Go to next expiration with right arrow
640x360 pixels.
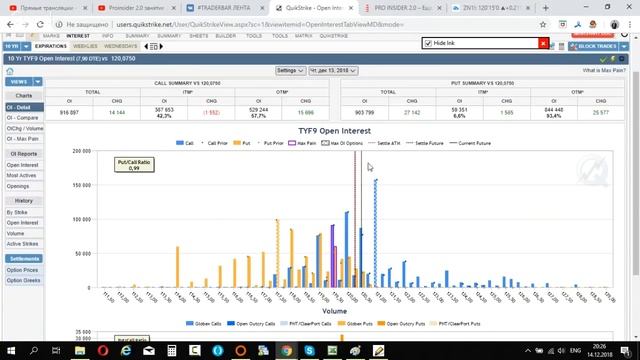[161, 47]
